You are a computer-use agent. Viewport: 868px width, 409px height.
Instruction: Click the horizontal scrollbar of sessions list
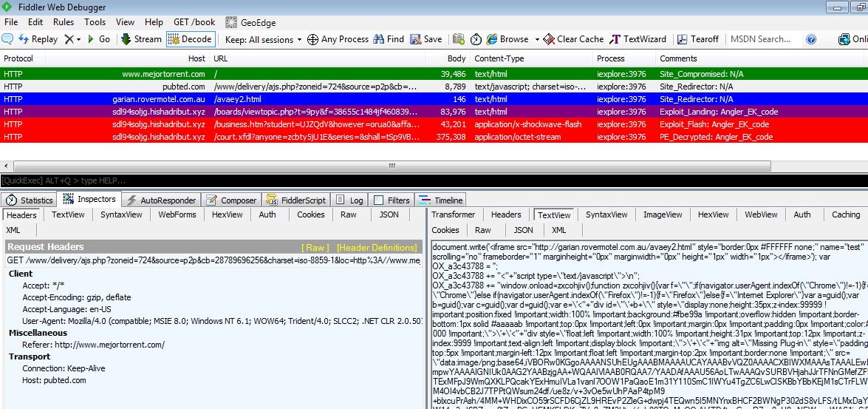coord(392,166)
